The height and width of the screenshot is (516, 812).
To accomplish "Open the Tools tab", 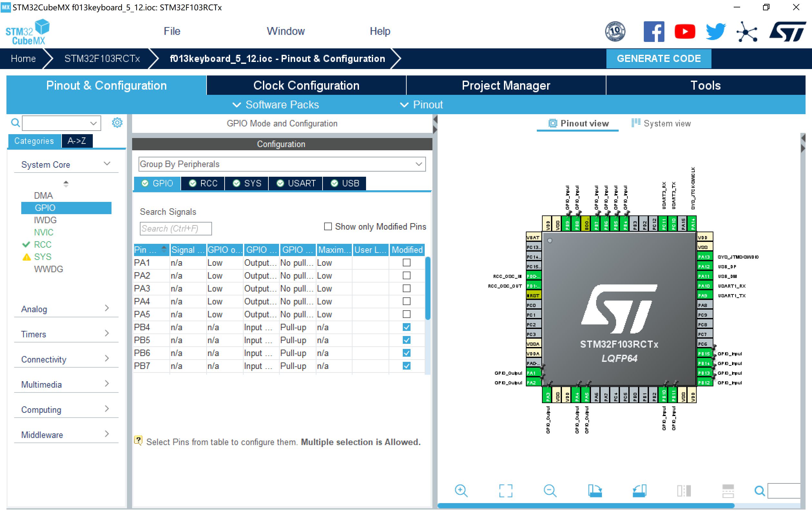I will coord(705,85).
